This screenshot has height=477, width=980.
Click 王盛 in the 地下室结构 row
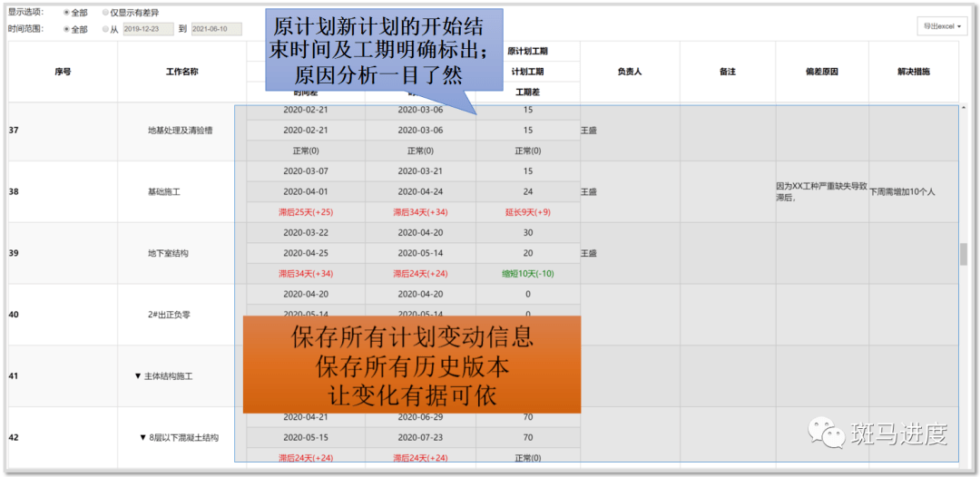pos(589,253)
